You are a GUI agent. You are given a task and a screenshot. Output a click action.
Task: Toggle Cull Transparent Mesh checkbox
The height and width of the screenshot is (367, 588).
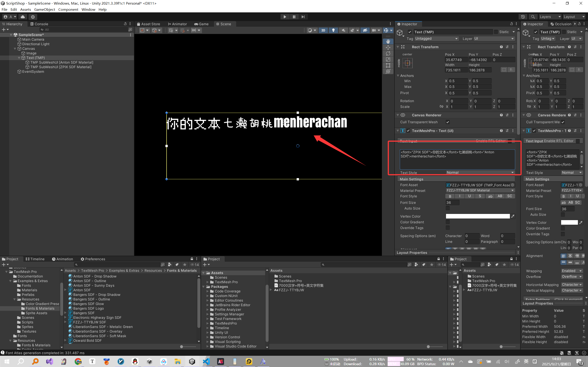click(448, 122)
